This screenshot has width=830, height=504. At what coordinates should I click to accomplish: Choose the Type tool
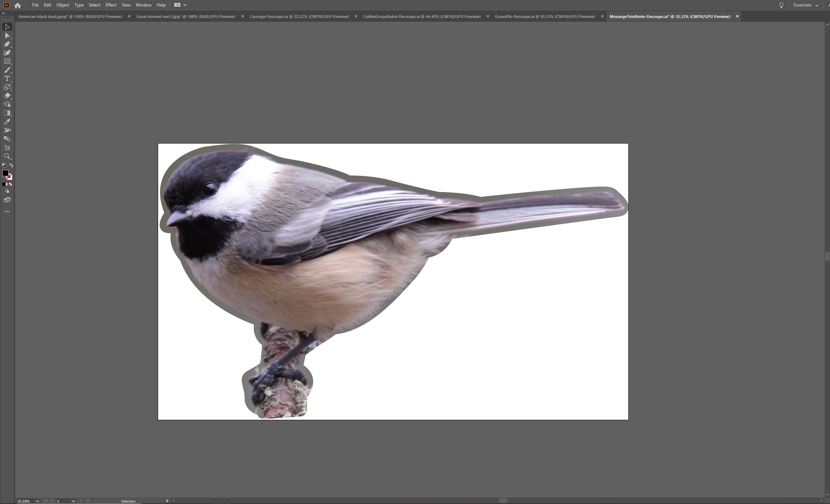pyautogui.click(x=7, y=78)
